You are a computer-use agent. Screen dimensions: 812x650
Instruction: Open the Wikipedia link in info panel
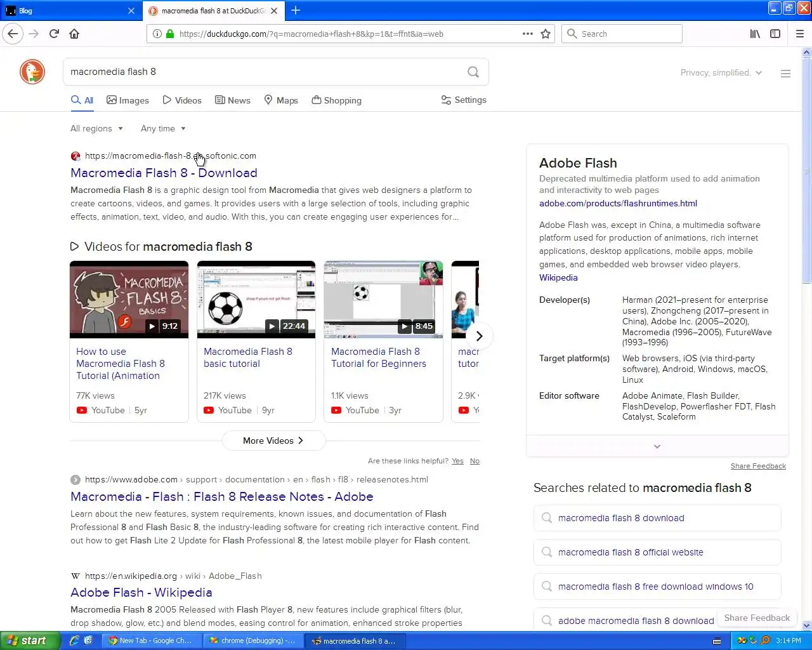point(558,277)
